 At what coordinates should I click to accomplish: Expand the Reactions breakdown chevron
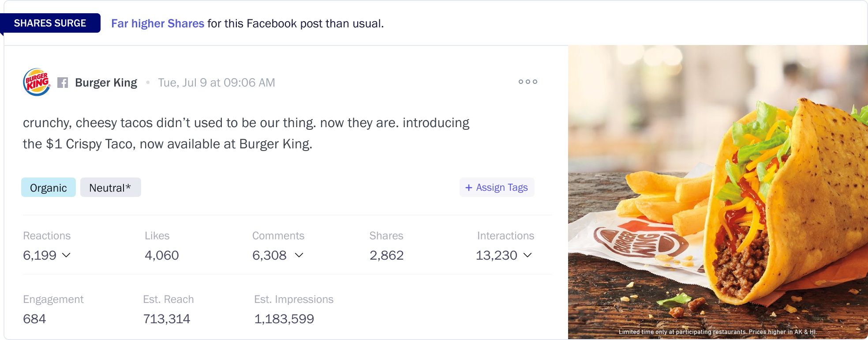coord(66,255)
